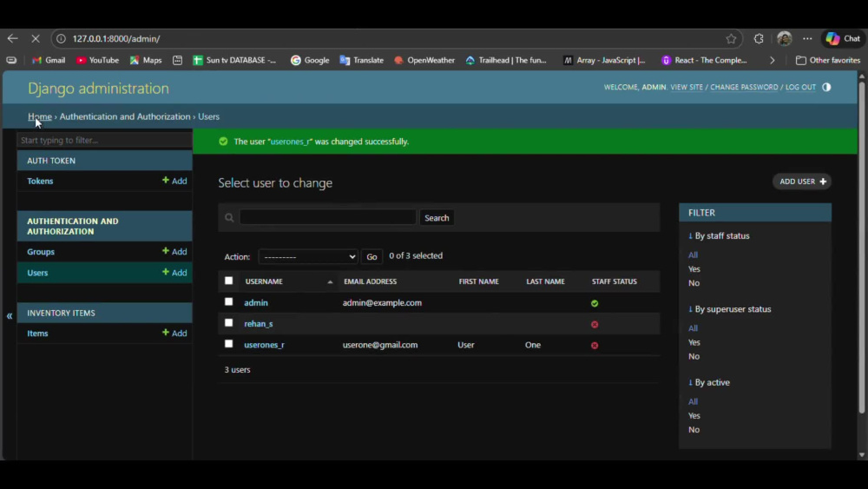Click the LOG OUT link
This screenshot has height=489, width=868.
tap(800, 87)
